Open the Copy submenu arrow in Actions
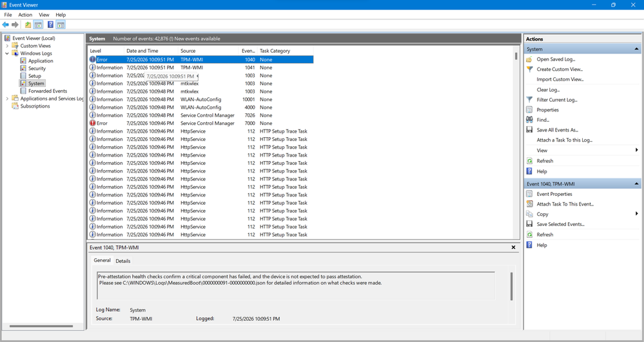 coord(637,214)
